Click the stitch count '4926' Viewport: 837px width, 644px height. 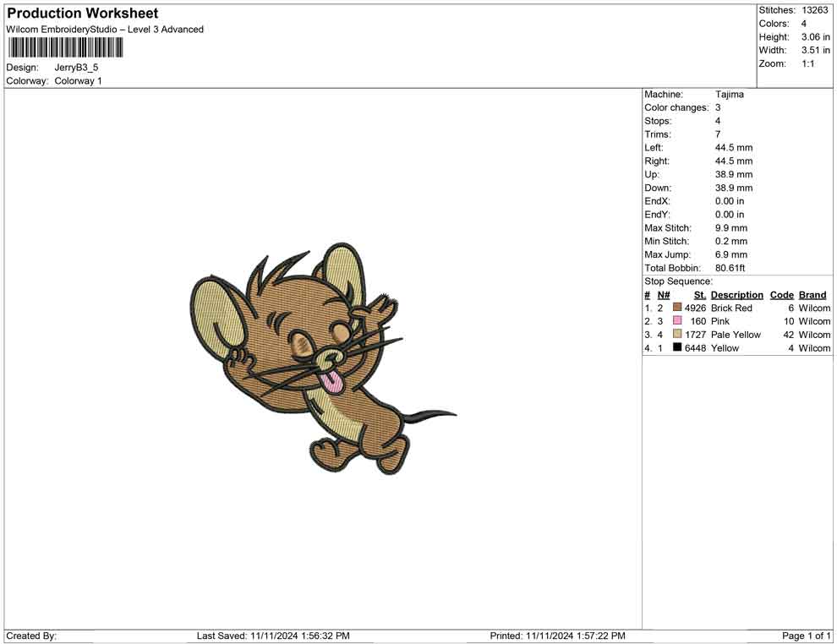click(x=696, y=308)
